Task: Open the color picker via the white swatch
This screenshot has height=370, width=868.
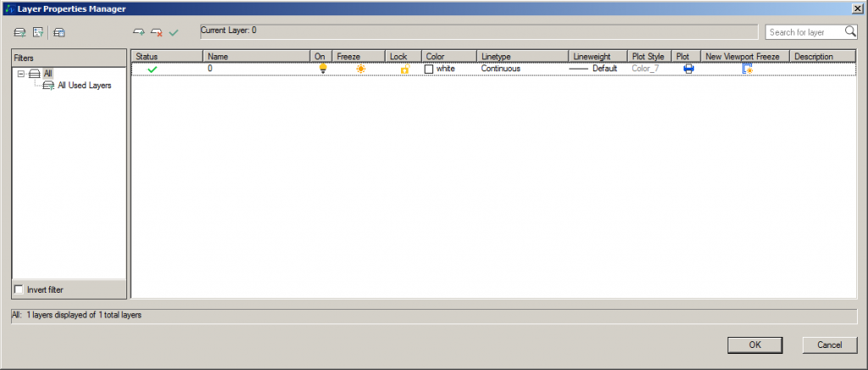Action: point(429,70)
